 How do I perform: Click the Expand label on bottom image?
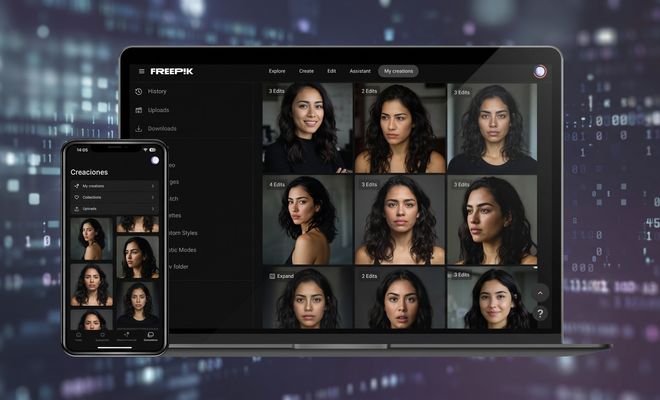click(285, 276)
